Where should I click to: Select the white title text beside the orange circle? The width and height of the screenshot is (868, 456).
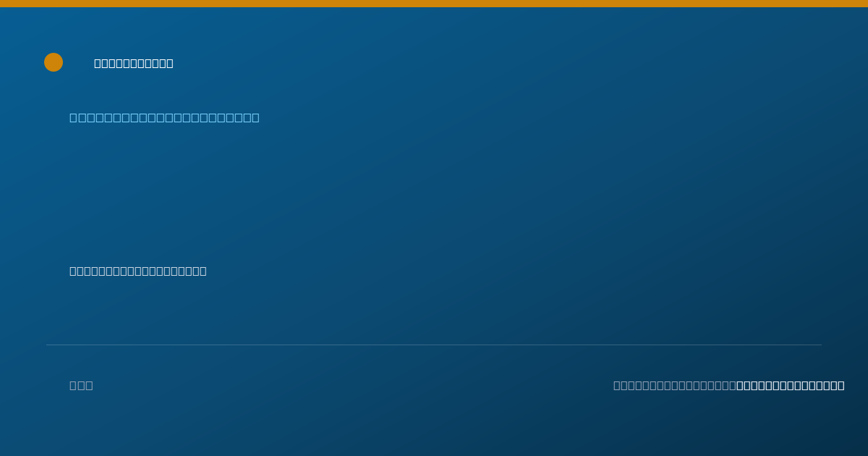(134, 63)
